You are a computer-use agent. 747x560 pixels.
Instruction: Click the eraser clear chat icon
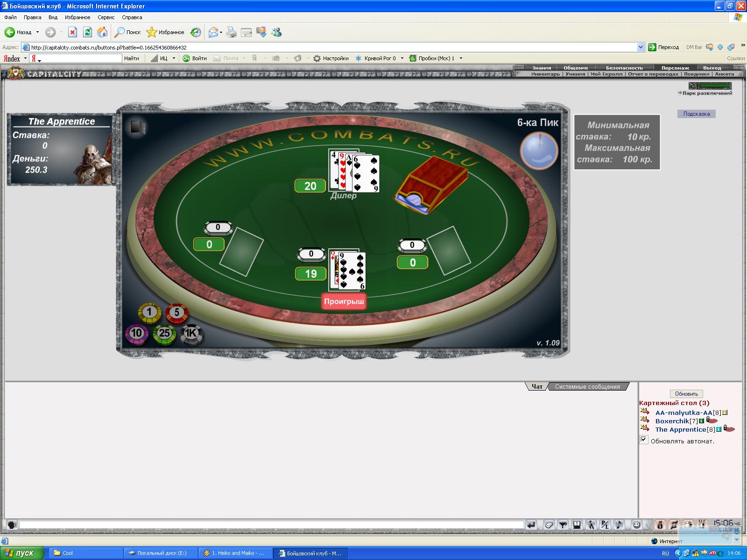(x=549, y=525)
